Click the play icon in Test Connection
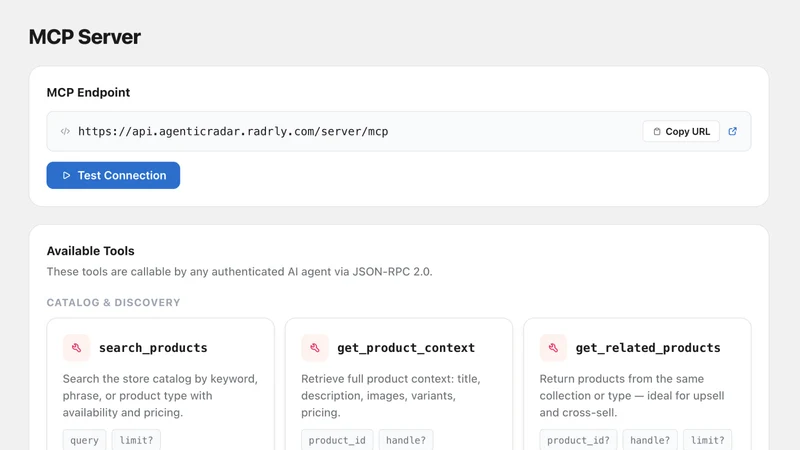Viewport: 800px width, 450px height. click(x=66, y=176)
